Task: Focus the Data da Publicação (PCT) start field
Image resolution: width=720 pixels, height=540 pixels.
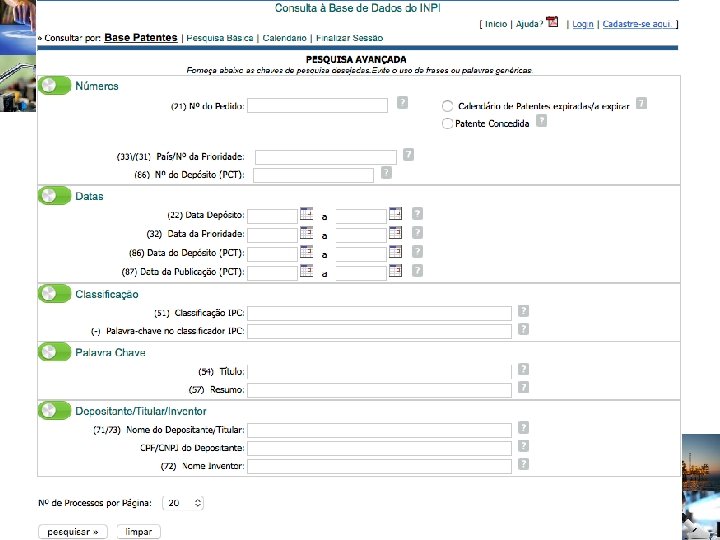Action: 273,273
